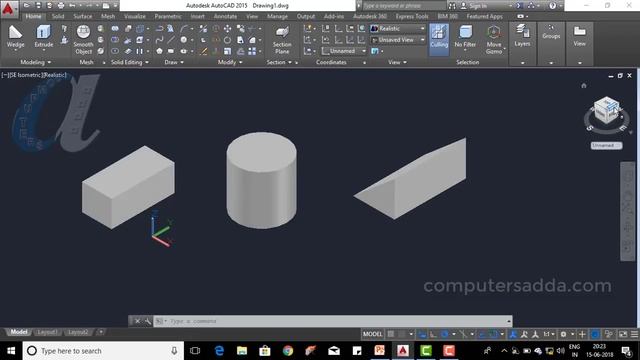Click the Autodesk Exchange Apps icon
This screenshot has height=360, width=640.
click(519, 6)
